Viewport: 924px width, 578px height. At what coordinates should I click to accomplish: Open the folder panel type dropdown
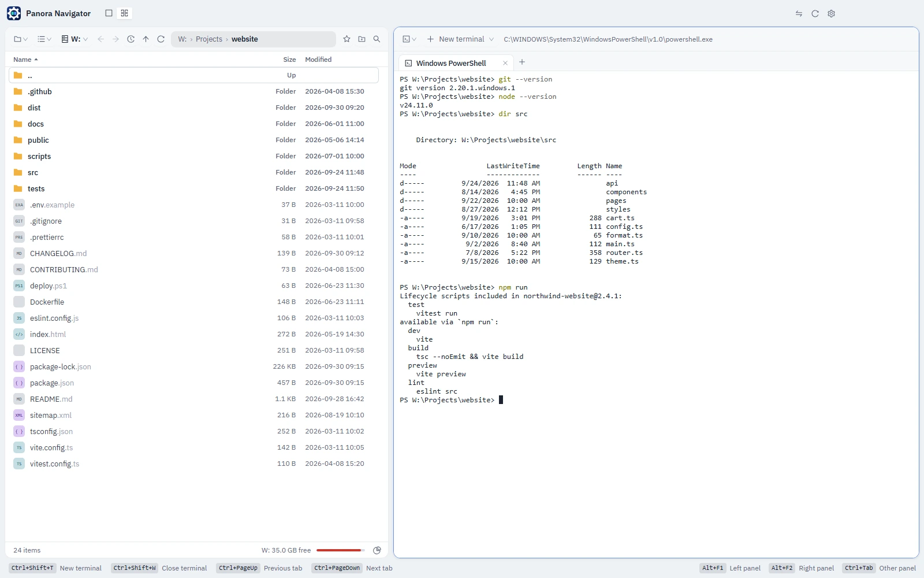tap(21, 39)
